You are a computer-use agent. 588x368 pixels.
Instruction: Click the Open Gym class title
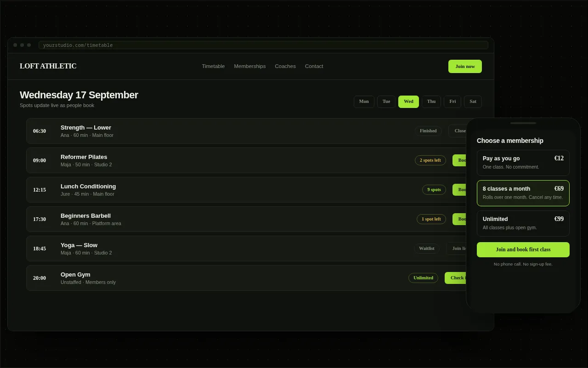pos(75,275)
